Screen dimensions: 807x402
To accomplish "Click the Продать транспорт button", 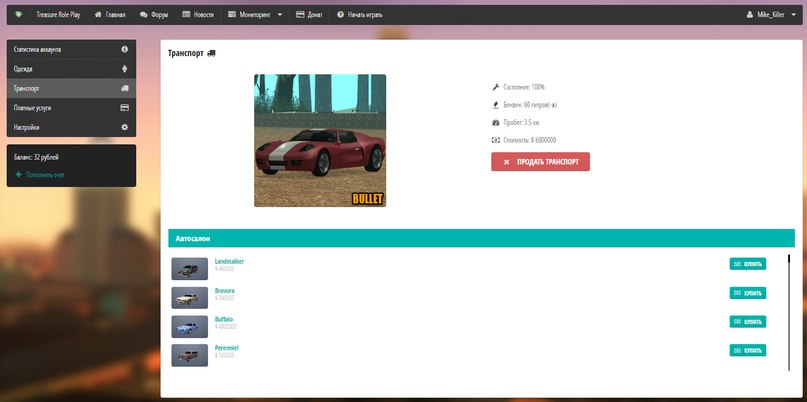I will [540, 162].
